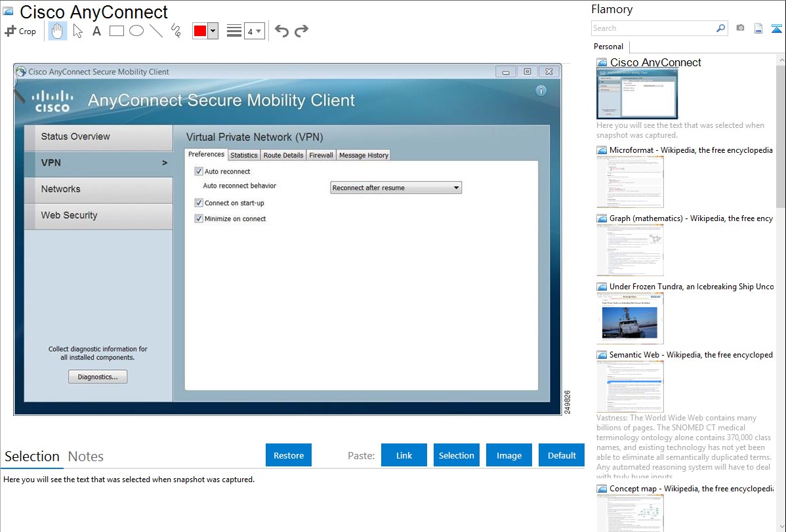
Task: Click the snapshot icon beside Microformat title
Action: [x=602, y=150]
